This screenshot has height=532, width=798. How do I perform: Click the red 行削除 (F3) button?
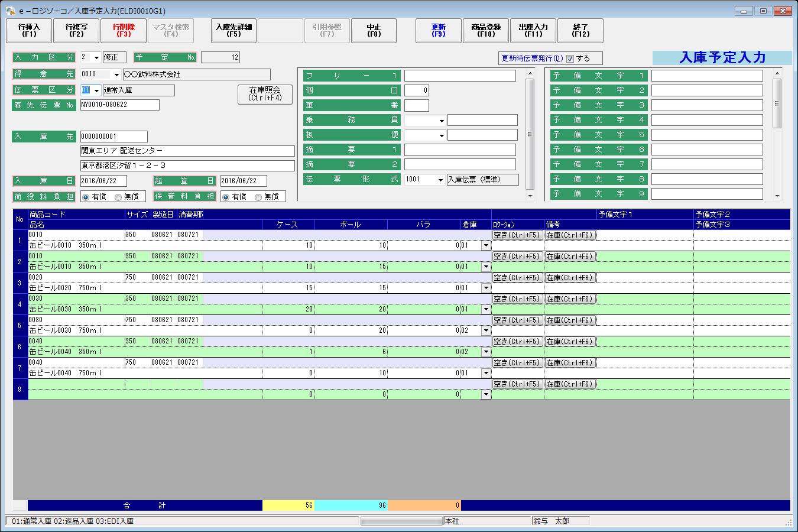click(x=124, y=31)
